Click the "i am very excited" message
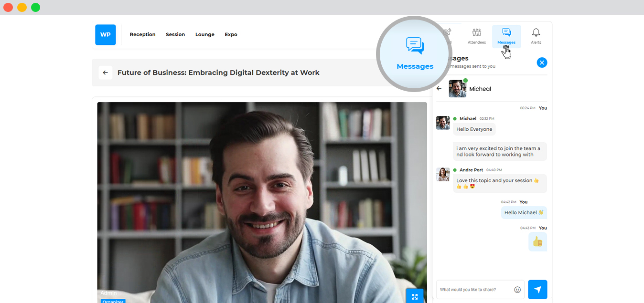This screenshot has height=303, width=644. click(500, 151)
